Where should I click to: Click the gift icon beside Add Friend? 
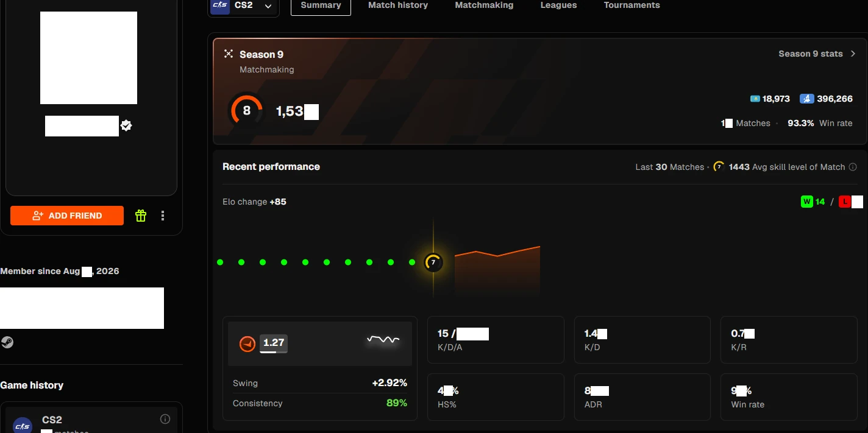[x=141, y=216]
